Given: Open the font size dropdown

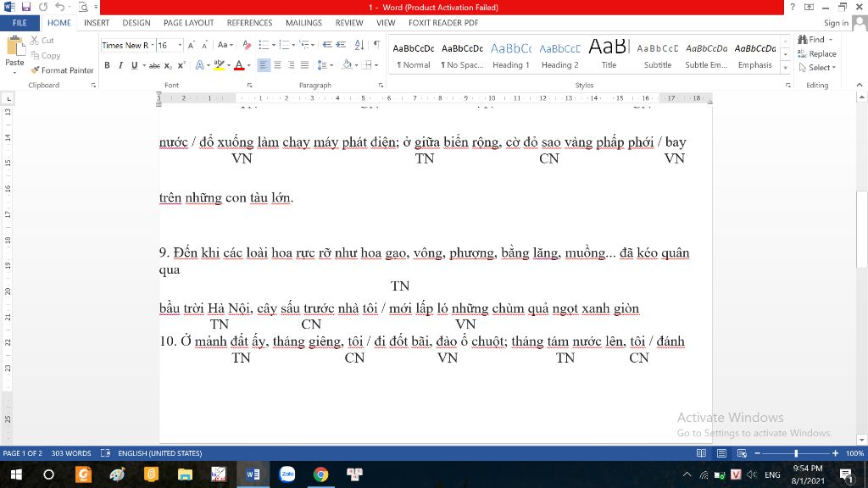Looking at the screenshot, I should (180, 46).
